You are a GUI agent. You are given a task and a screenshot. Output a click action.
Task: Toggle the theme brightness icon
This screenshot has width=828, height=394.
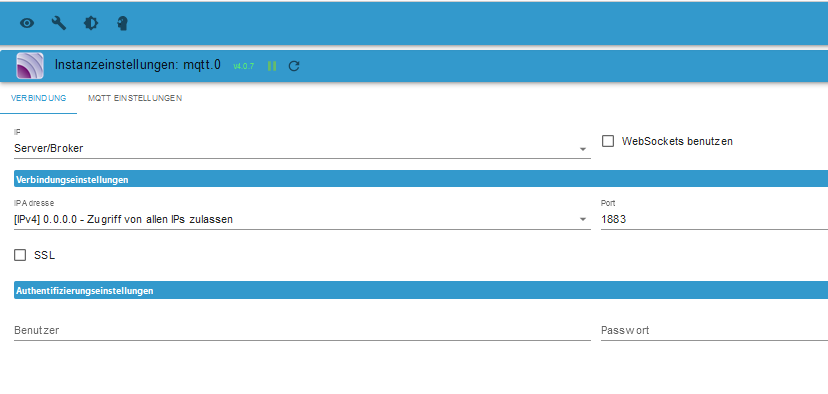pyautogui.click(x=91, y=23)
